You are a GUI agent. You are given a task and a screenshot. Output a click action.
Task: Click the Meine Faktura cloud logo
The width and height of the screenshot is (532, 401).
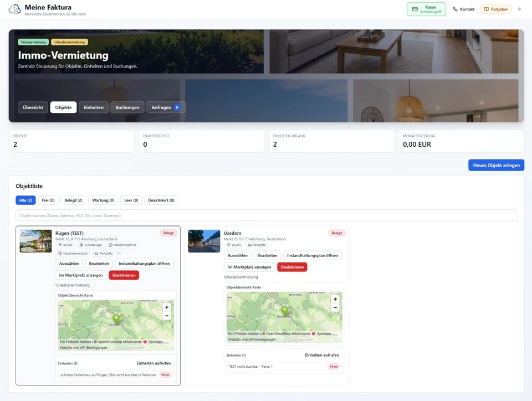[14, 9]
